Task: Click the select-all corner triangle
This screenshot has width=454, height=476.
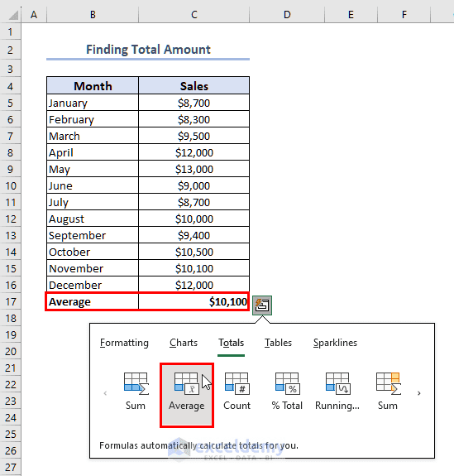Action: click(14, 15)
